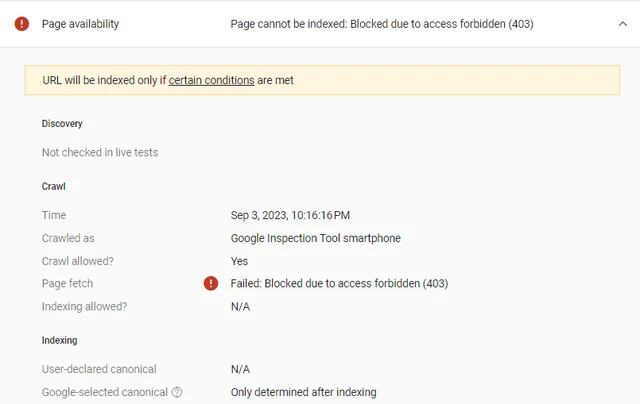Click 'Only determined after indexing' value

[x=303, y=393]
